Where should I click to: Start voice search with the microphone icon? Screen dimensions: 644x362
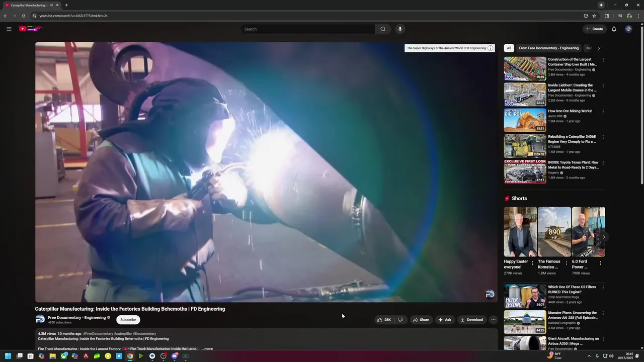pos(400,29)
